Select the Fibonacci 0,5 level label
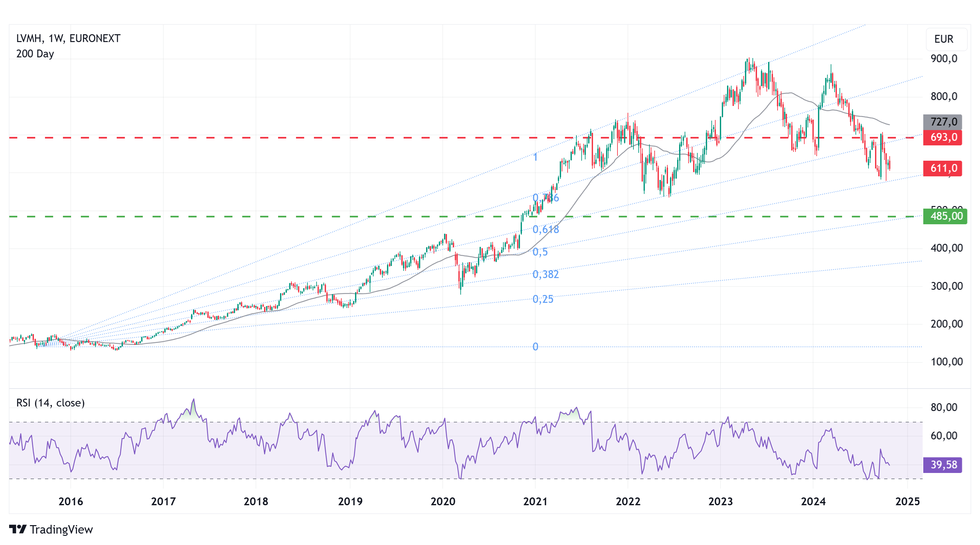Viewport: 980px width, 545px height. (540, 252)
